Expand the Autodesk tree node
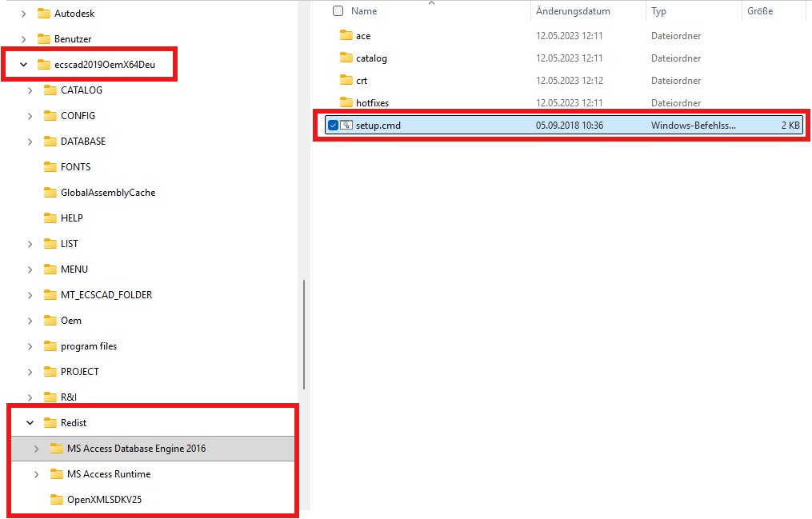Viewport: 812px width, 519px height. click(23, 14)
